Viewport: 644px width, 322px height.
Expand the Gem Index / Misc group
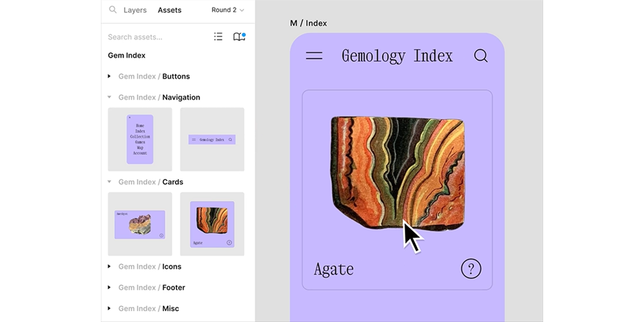click(x=109, y=309)
